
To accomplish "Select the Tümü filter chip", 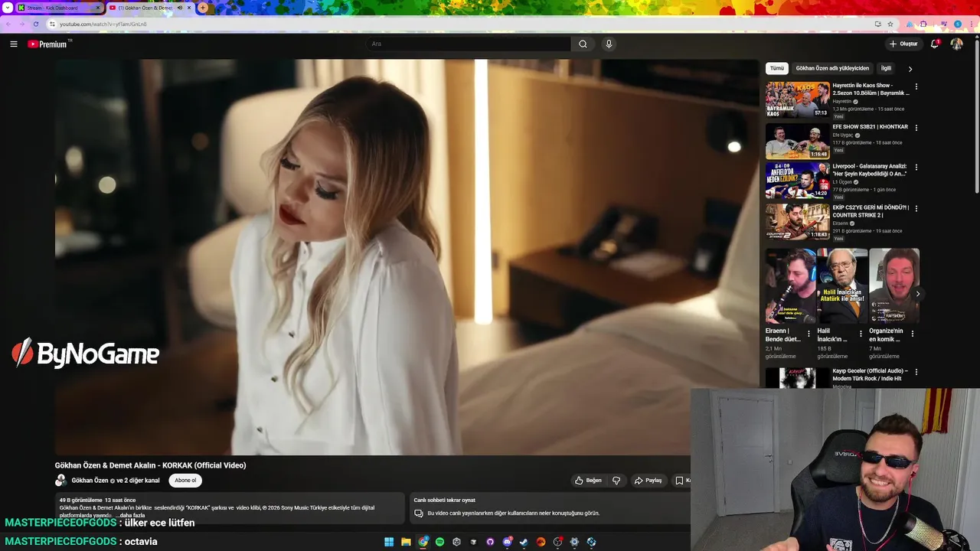I will pyautogui.click(x=777, y=68).
